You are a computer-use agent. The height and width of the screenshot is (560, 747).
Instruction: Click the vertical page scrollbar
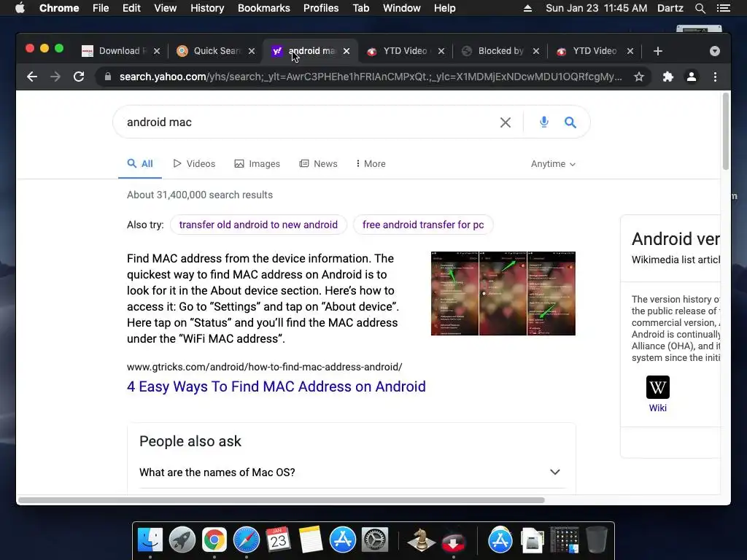click(726, 131)
